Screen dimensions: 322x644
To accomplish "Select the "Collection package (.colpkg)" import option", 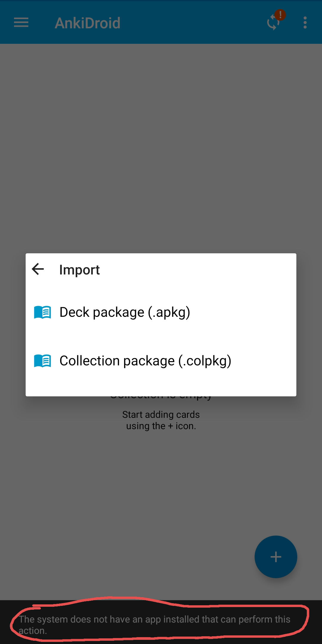I will pyautogui.click(x=146, y=360).
